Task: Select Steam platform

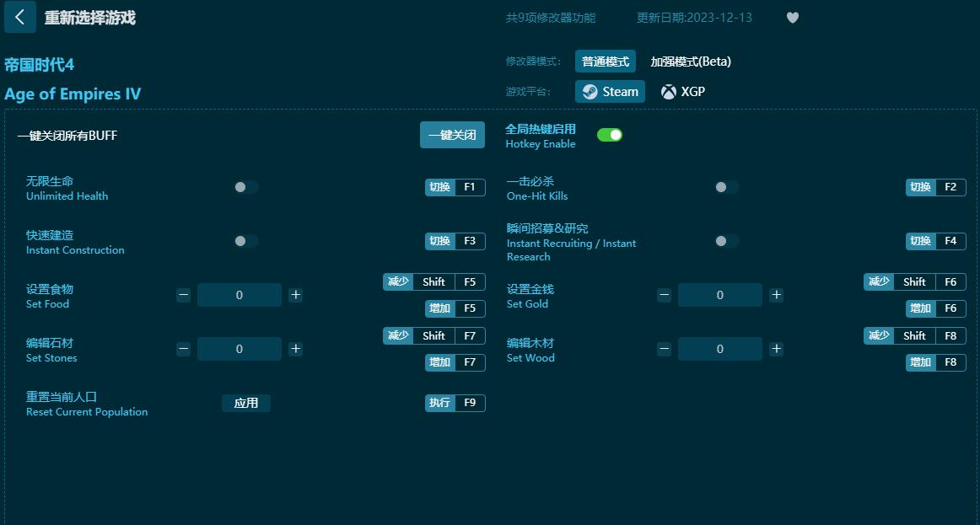Action: (610, 92)
